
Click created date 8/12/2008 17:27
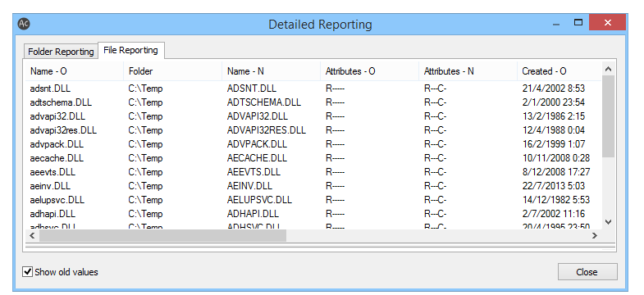coord(556,172)
